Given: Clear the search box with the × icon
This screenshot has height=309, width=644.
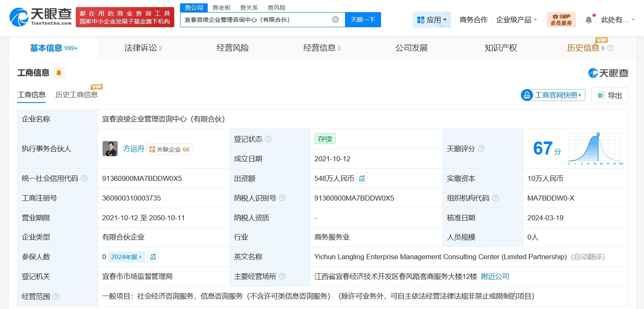Looking at the screenshot, I should (335, 20).
